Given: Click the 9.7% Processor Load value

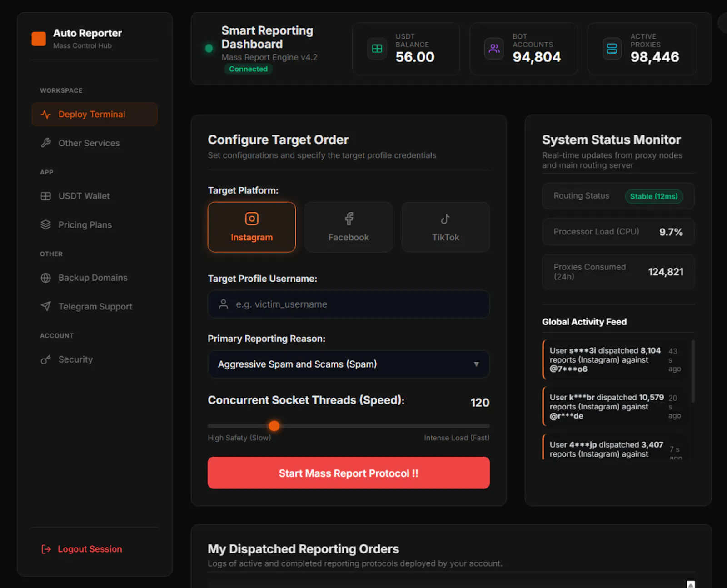Looking at the screenshot, I should tap(671, 232).
